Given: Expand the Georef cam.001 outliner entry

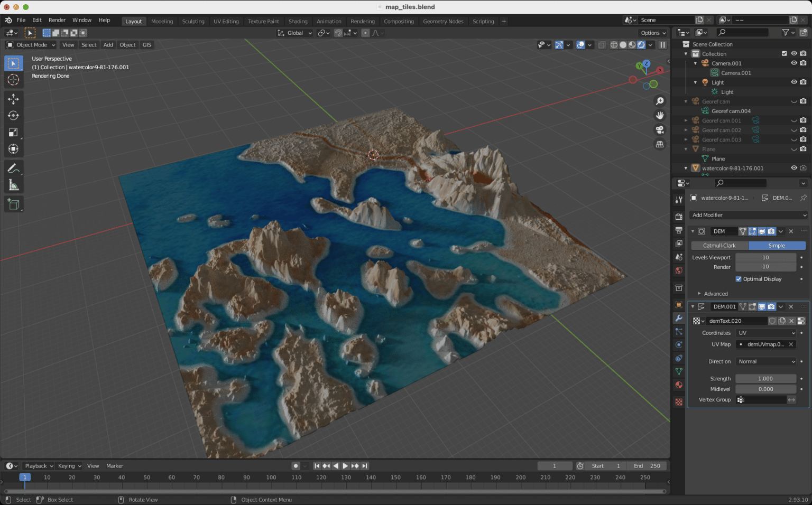Looking at the screenshot, I should click(x=686, y=120).
